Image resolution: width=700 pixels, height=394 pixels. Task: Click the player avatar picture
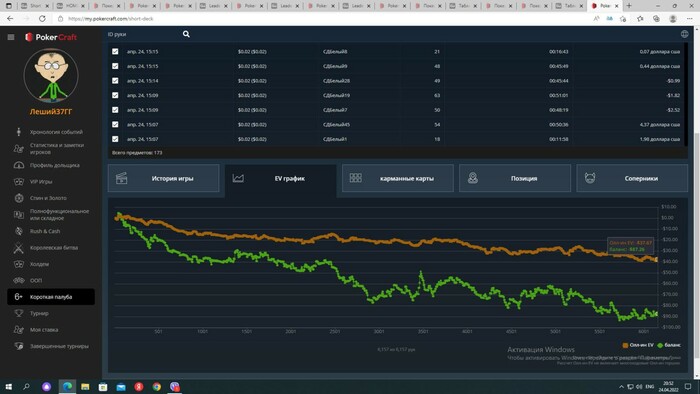pyautogui.click(x=51, y=75)
